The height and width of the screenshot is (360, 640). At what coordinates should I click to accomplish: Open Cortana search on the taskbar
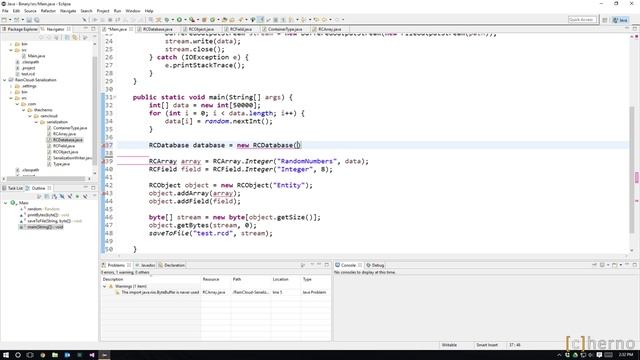(x=18, y=355)
